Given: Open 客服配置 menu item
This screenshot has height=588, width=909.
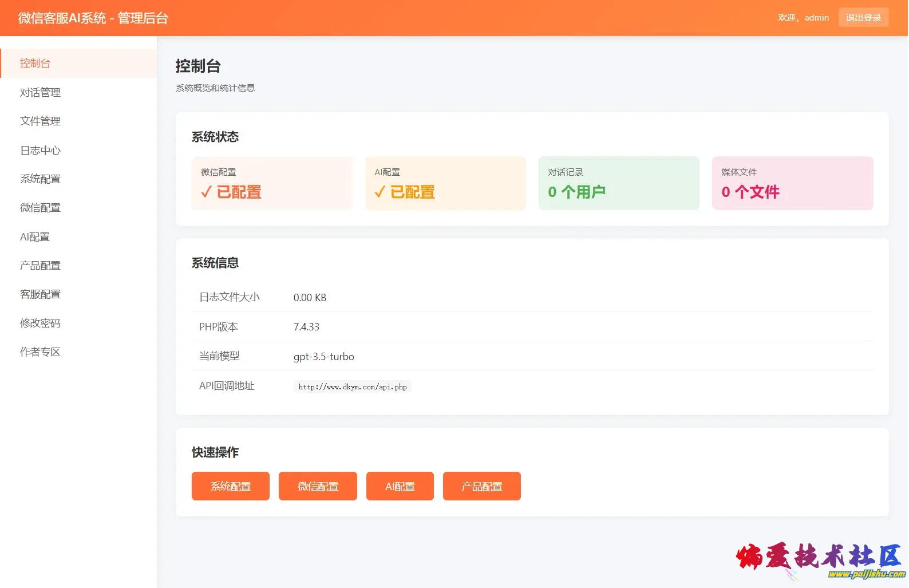Looking at the screenshot, I should coord(40,294).
